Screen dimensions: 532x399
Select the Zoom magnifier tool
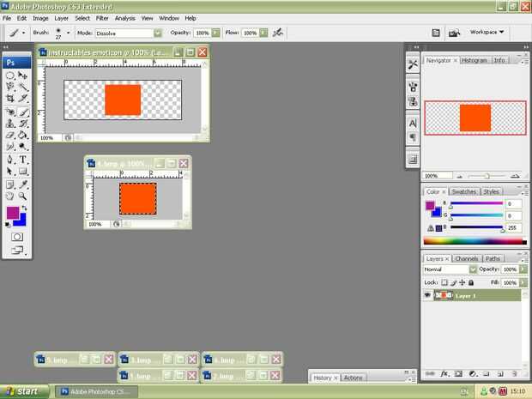coord(22,196)
